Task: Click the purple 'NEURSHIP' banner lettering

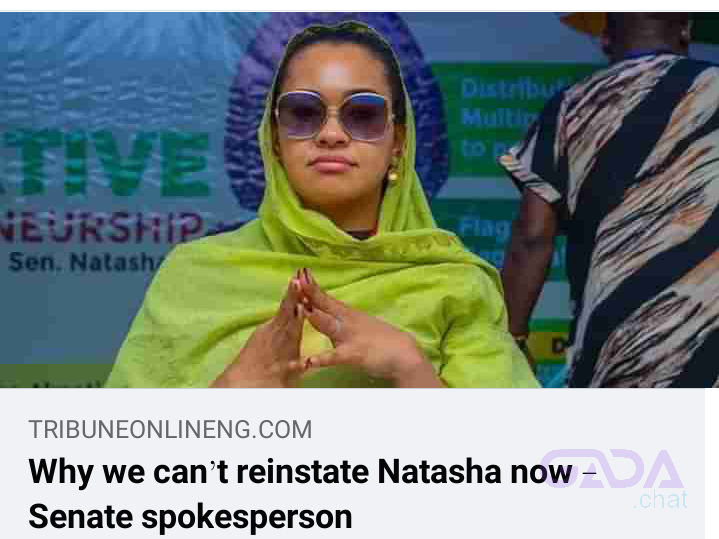Action: point(101,227)
